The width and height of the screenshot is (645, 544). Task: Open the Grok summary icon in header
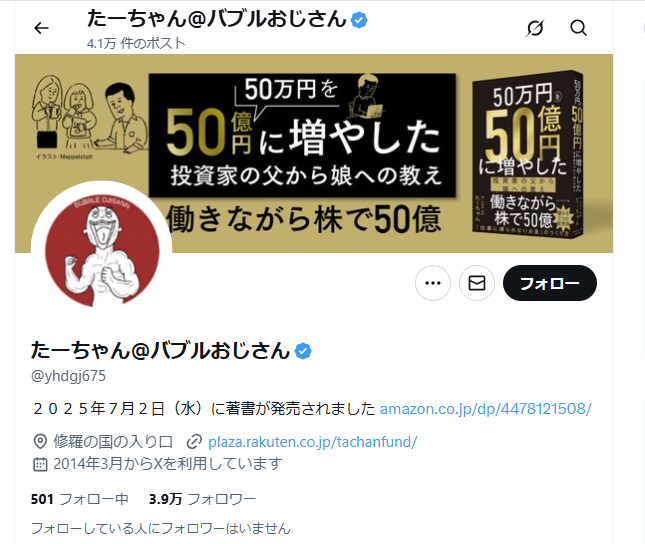[x=535, y=28]
